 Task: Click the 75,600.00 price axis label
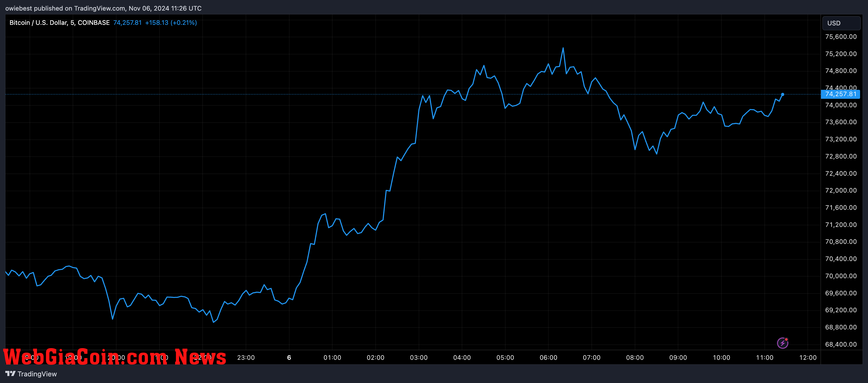pyautogui.click(x=841, y=37)
